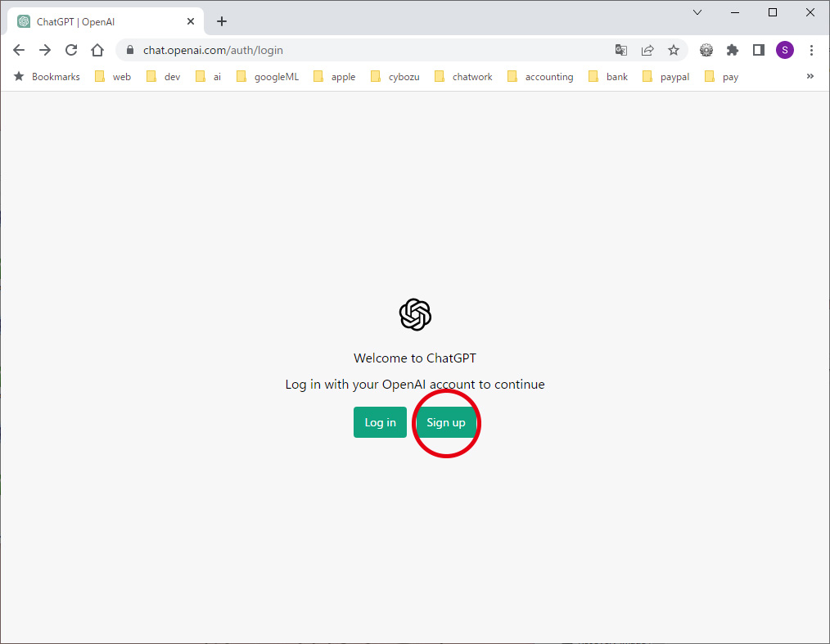Open the bookmarks overflow chevron
This screenshot has height=644, width=830.
(810, 76)
